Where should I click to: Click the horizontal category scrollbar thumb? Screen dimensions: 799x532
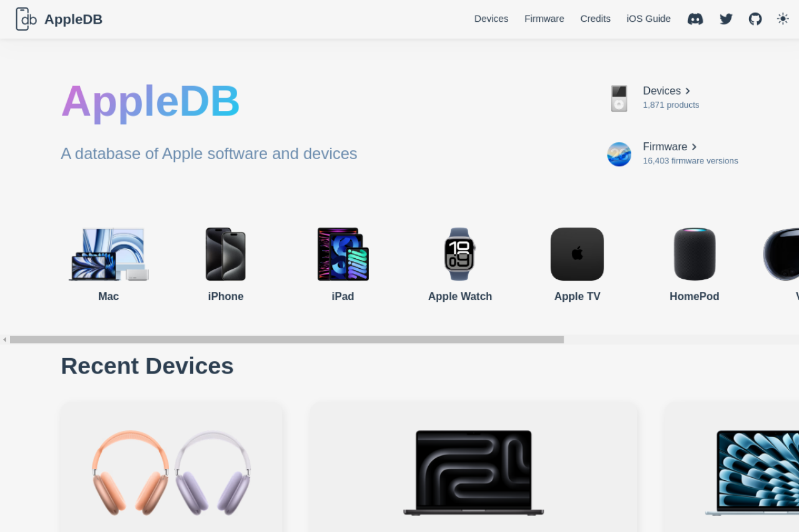coord(287,340)
